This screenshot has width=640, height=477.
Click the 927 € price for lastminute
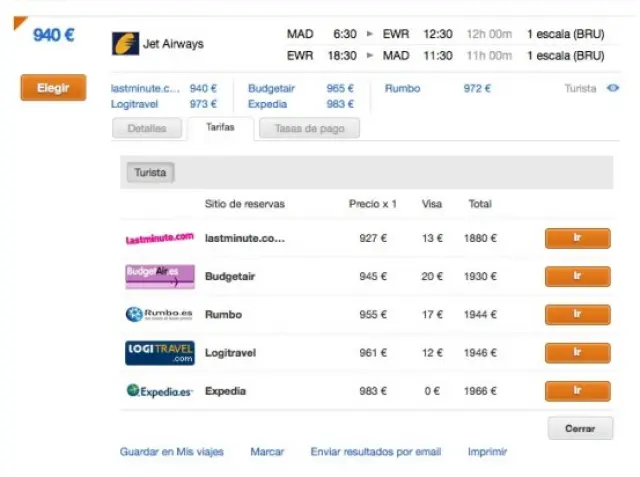click(x=373, y=238)
